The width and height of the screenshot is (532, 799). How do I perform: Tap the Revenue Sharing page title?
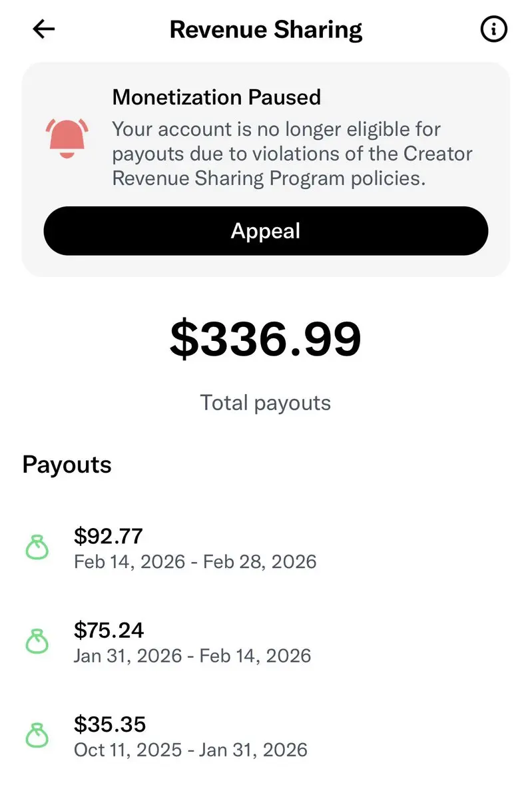coord(266,30)
